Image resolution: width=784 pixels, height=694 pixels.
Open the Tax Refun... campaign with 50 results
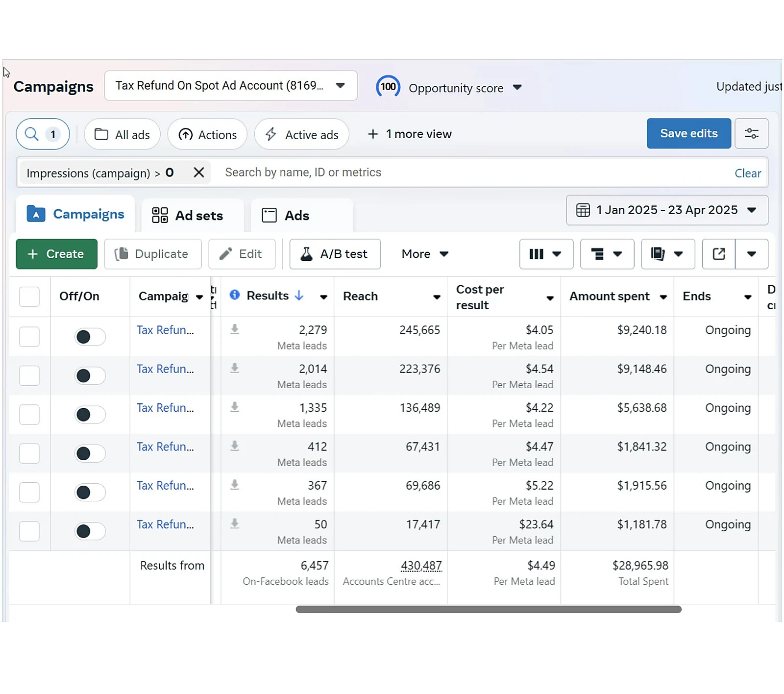click(x=165, y=524)
